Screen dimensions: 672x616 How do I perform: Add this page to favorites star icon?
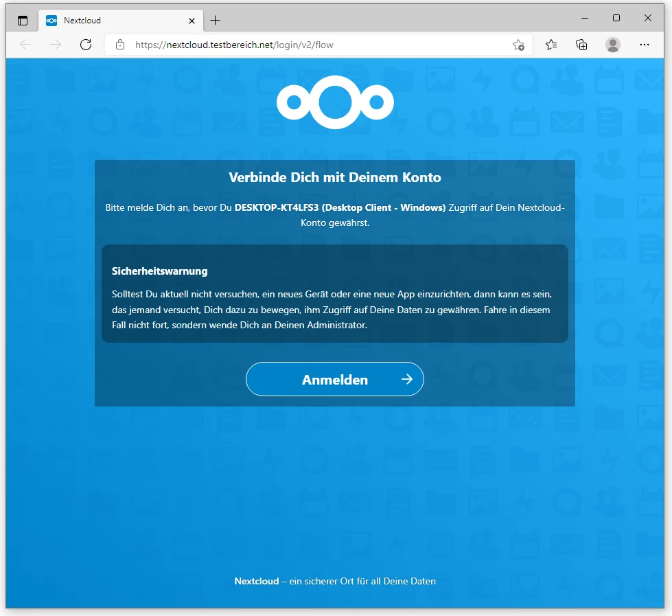point(518,45)
